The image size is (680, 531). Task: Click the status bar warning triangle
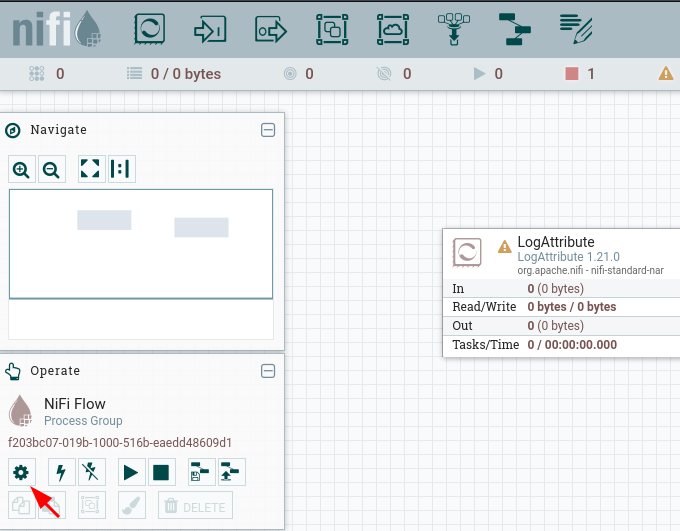666,74
